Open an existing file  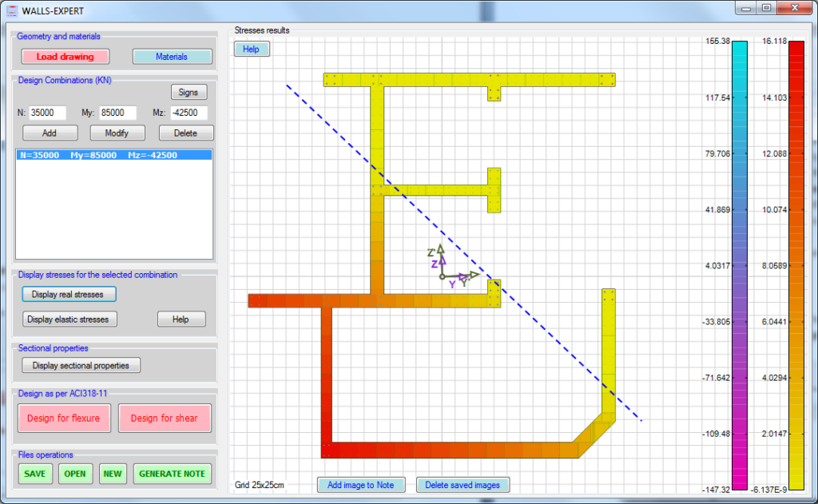[x=75, y=474]
